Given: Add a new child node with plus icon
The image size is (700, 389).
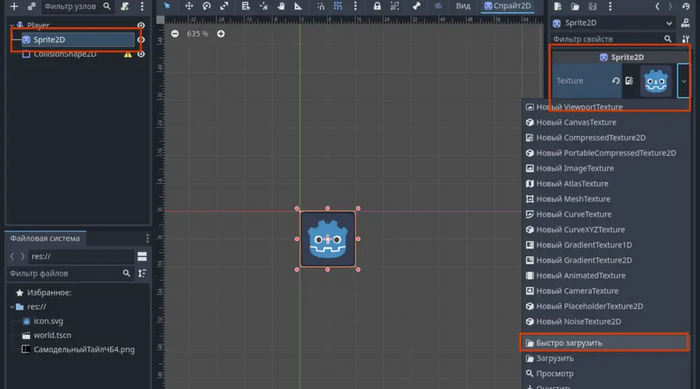Looking at the screenshot, I should 14,6.
